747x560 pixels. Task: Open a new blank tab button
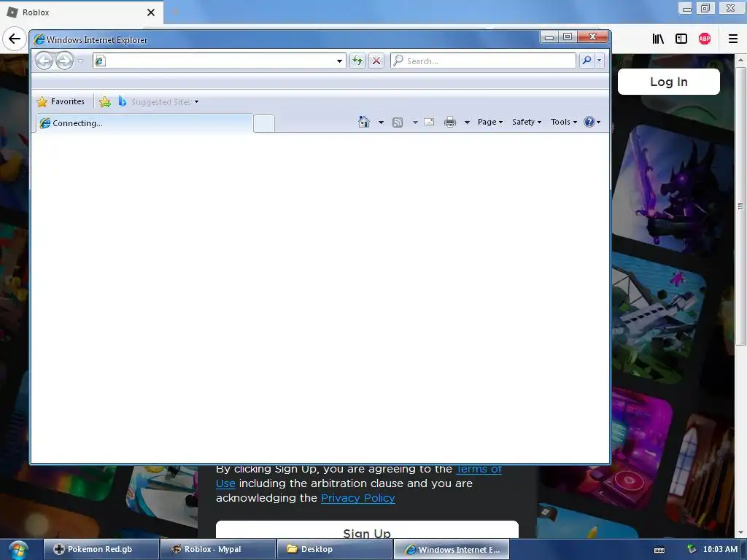coord(264,123)
